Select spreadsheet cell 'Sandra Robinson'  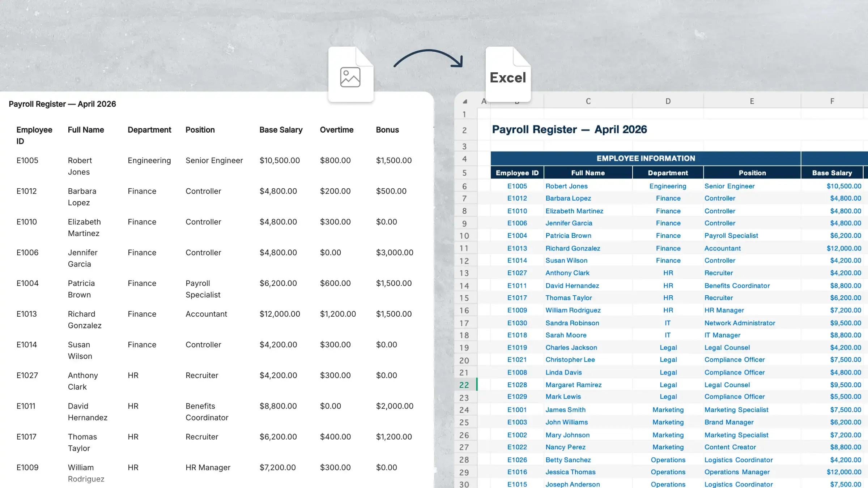(x=588, y=323)
